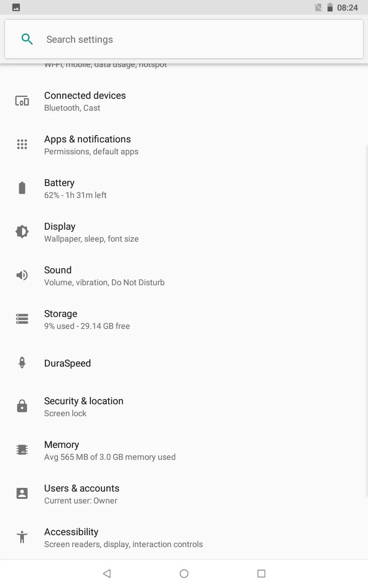Tap the DuraSpeed rocket icon
368x588 pixels.
(x=22, y=362)
